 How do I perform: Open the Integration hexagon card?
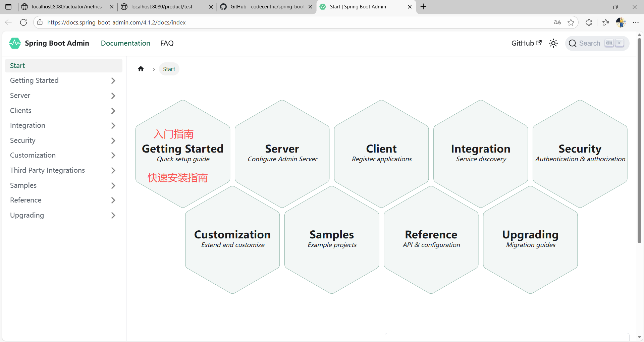[481, 154]
